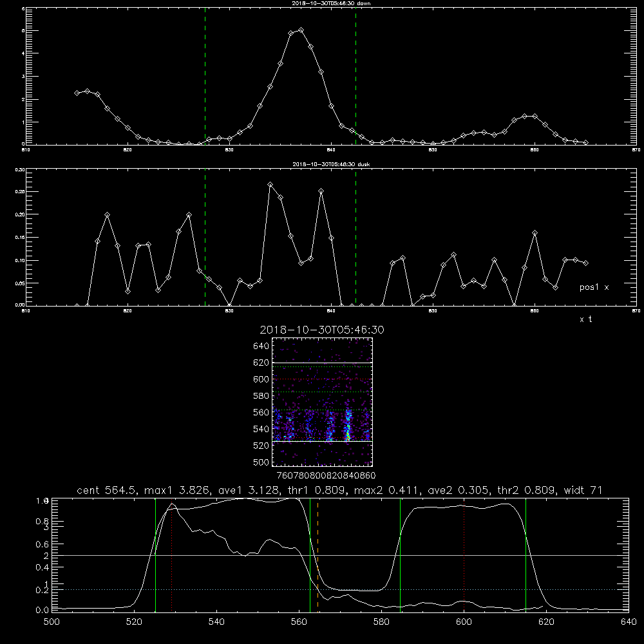Click the top plot title ending in 'dawn'

(331, 3)
